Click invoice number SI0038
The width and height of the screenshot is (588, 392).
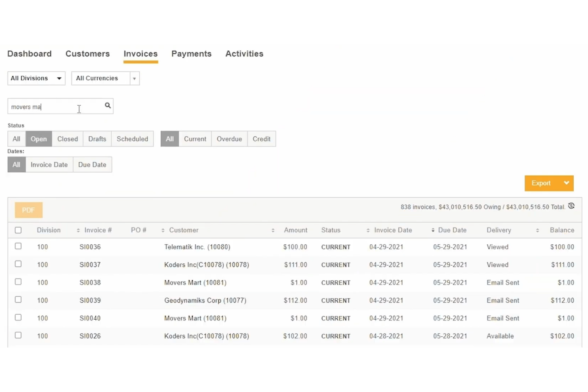point(90,283)
